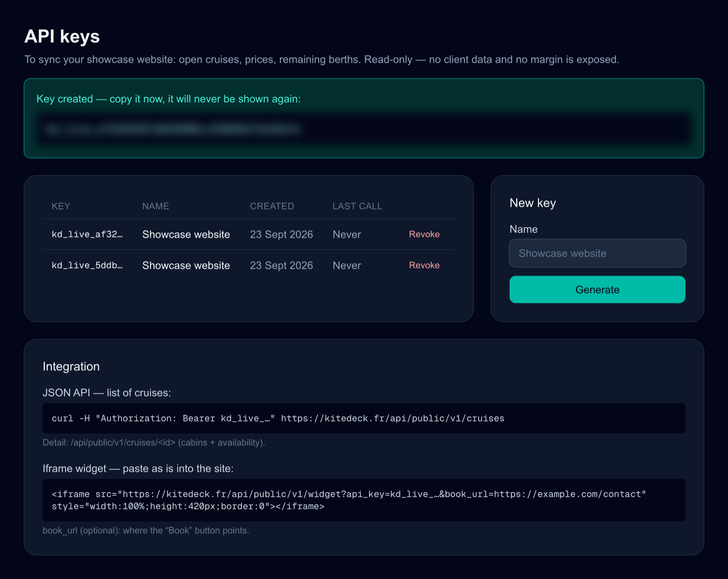The width and height of the screenshot is (728, 579).
Task: Select the blurred newly created key field
Action: coord(364,129)
